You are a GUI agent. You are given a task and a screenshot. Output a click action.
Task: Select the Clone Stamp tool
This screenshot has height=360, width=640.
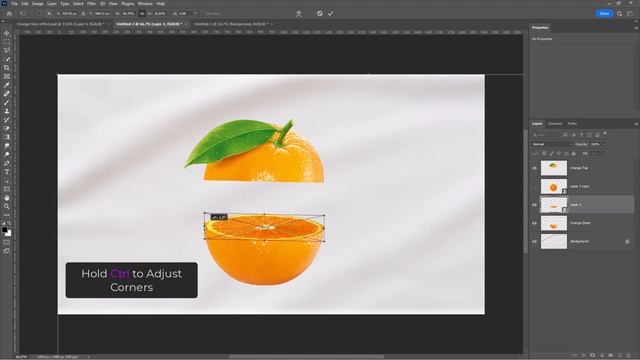point(7,111)
